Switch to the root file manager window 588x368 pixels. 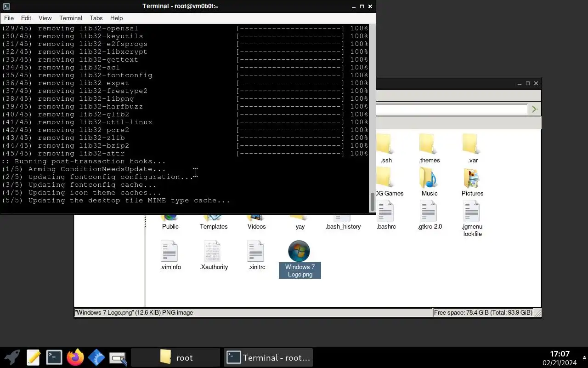(175, 357)
